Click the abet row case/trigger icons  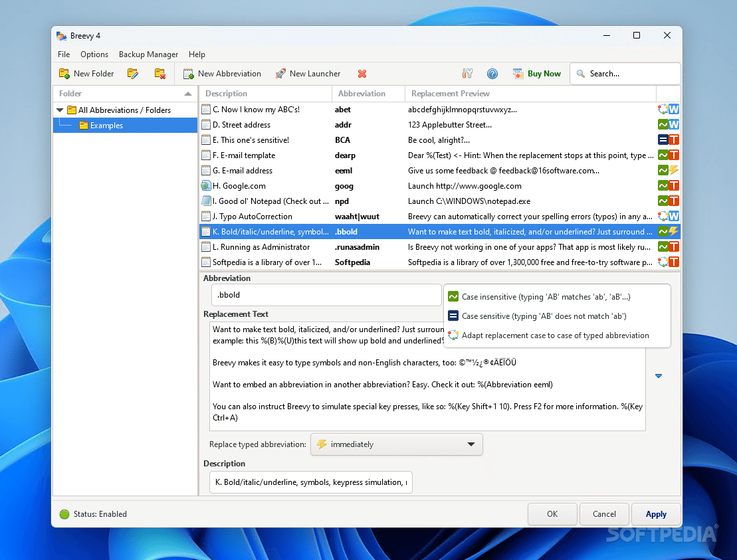669,110
